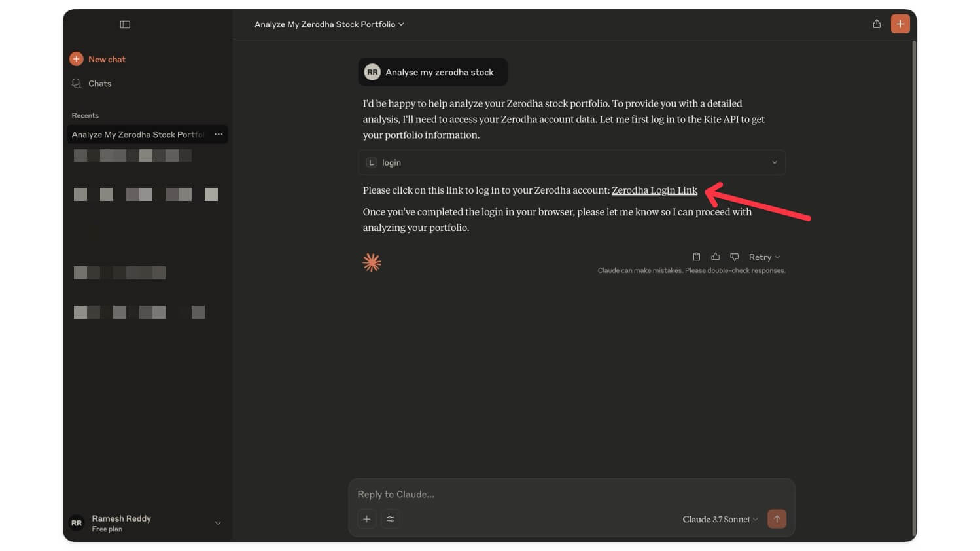Copy the response with the clipboard icon
This screenshot has height=551, width=980.
[x=696, y=257]
